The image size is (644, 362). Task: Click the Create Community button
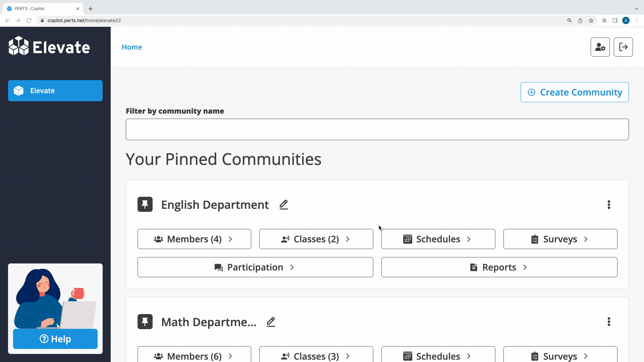click(575, 92)
